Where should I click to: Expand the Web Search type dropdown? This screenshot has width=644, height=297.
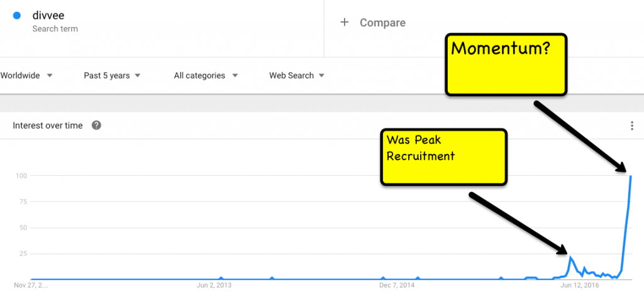tap(297, 75)
